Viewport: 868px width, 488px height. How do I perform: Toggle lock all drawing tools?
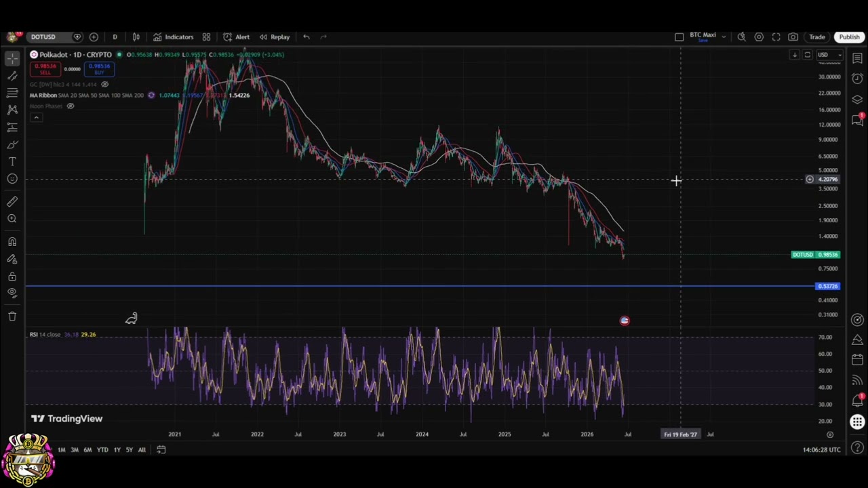coord(12,276)
